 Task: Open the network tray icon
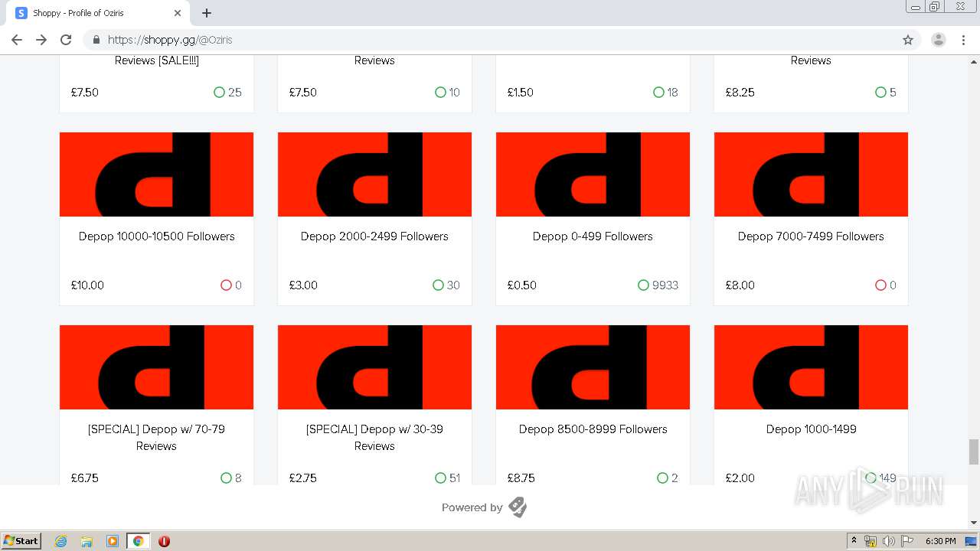coord(871,541)
